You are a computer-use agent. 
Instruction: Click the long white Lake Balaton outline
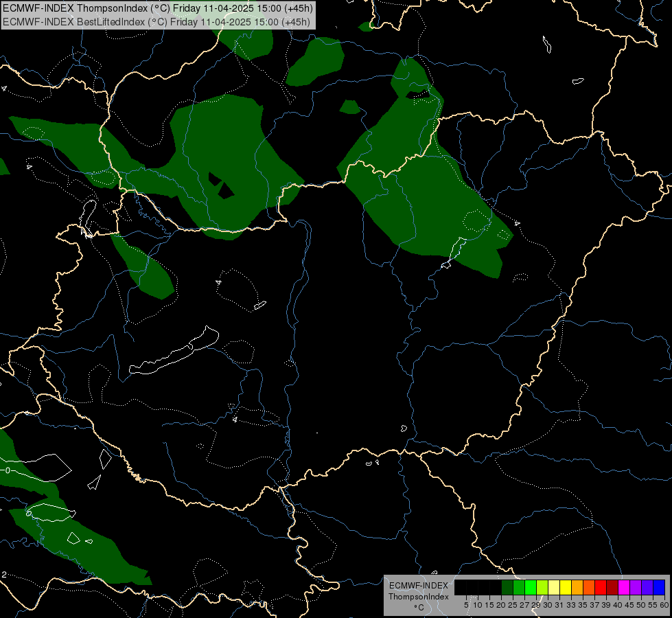click(x=174, y=350)
